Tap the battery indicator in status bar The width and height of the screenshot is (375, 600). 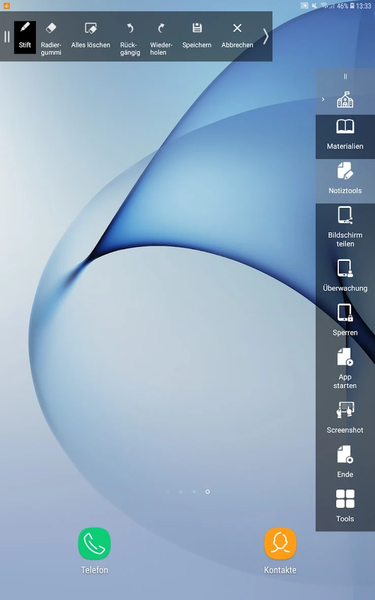[352, 6]
